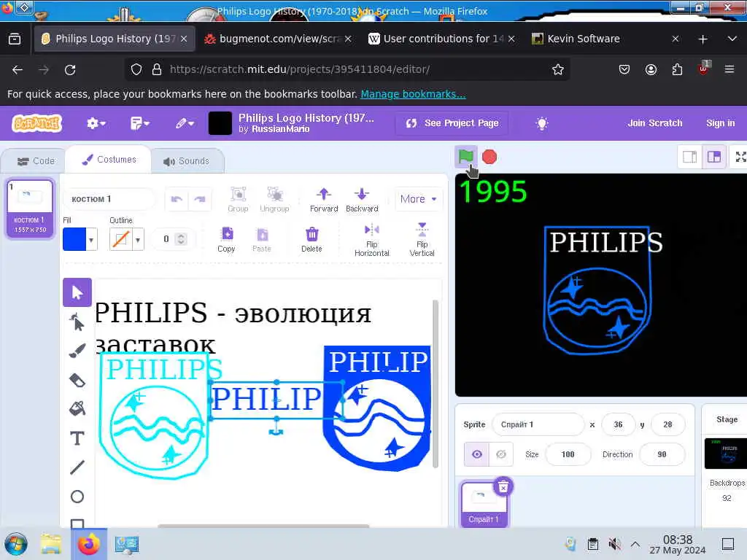
Task: Move selection Forward one layer
Action: coord(324,200)
